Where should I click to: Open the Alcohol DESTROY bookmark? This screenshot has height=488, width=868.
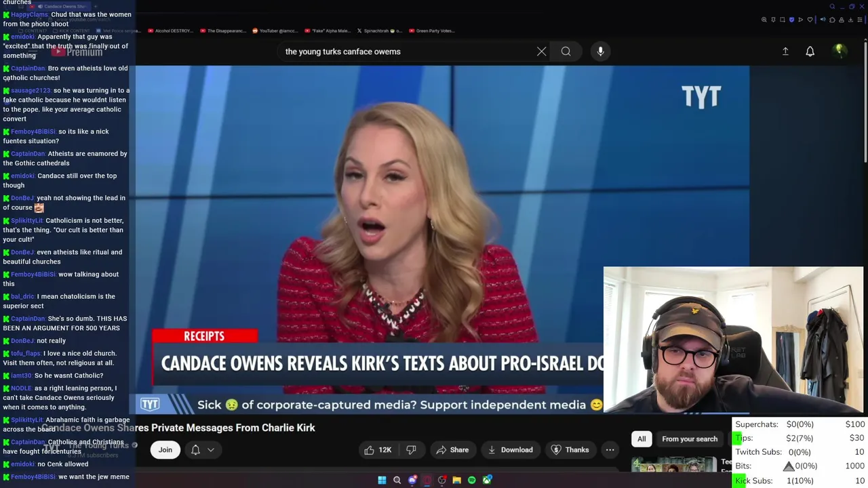[170, 30]
